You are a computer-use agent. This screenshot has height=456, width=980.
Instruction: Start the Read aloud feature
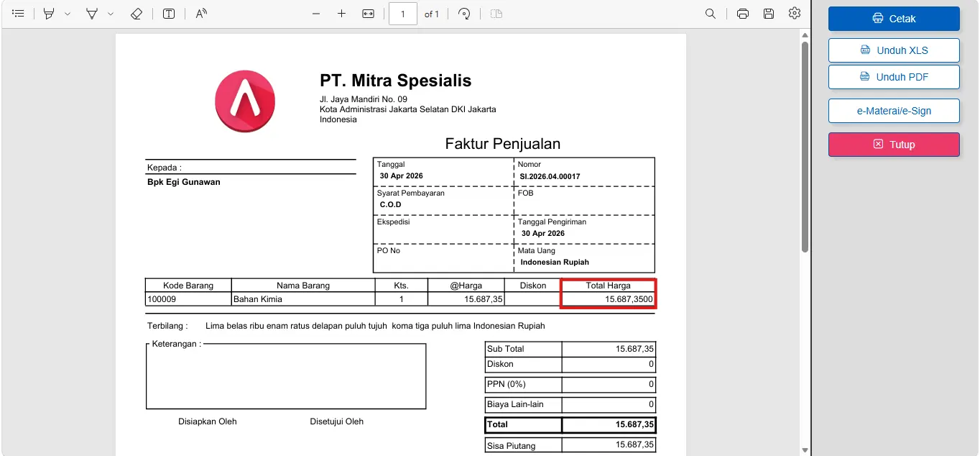point(201,14)
